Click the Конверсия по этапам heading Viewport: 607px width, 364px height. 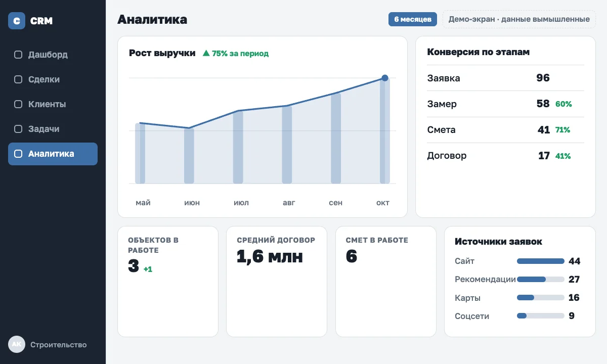pyautogui.click(x=479, y=52)
